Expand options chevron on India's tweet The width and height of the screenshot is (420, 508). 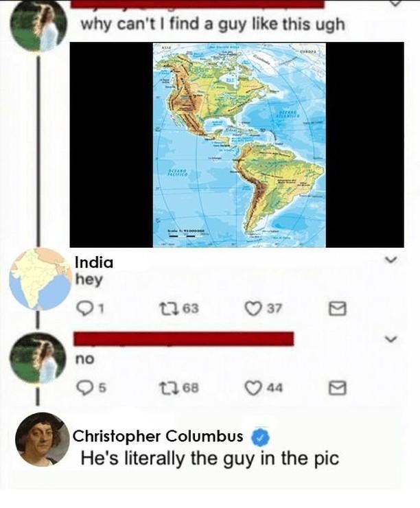(x=390, y=259)
